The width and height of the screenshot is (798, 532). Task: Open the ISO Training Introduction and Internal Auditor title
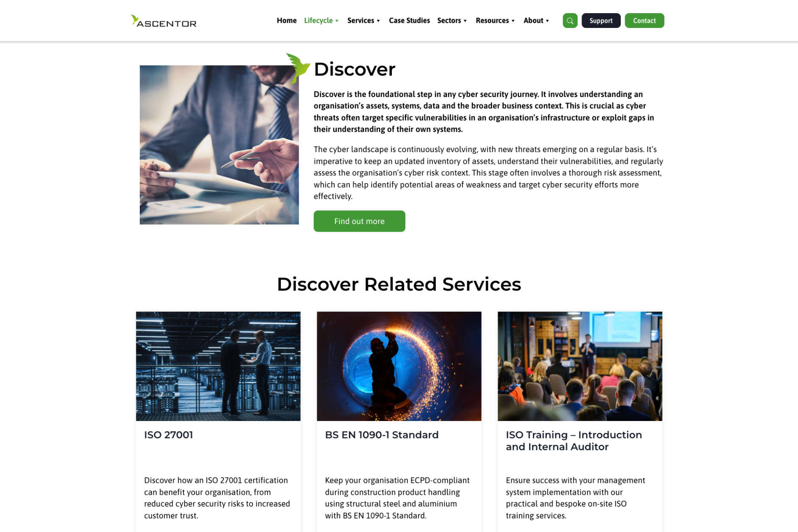point(574,441)
